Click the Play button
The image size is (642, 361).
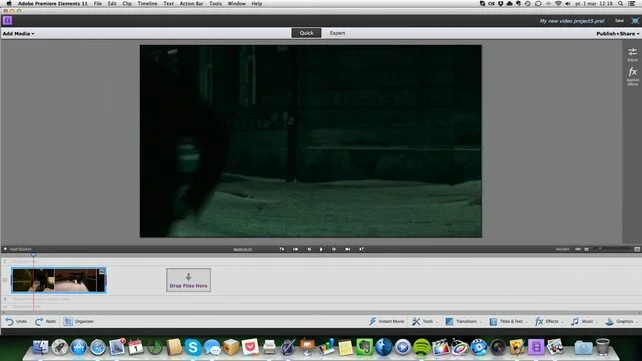(x=321, y=249)
